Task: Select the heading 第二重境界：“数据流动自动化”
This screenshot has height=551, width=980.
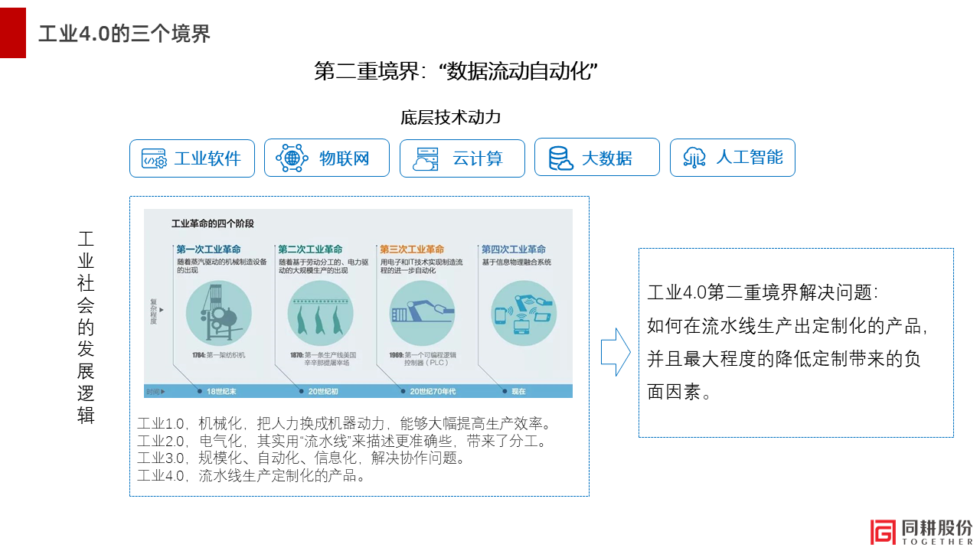Action: (456, 71)
